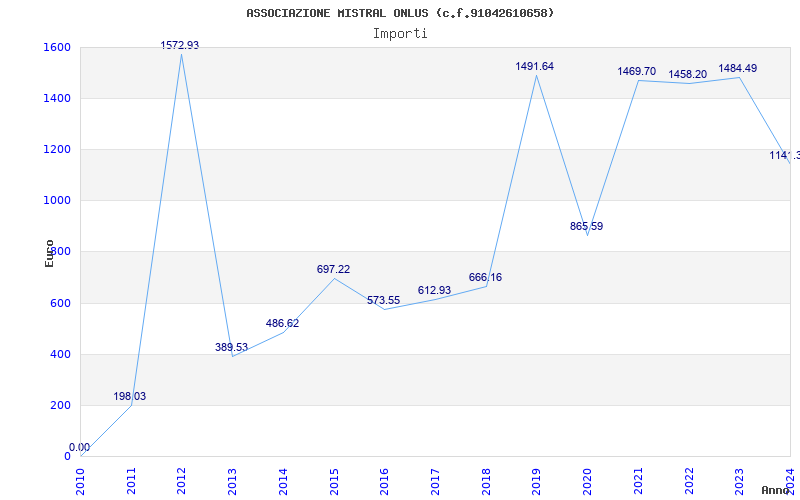Click the Anno x-axis title

[x=774, y=490]
